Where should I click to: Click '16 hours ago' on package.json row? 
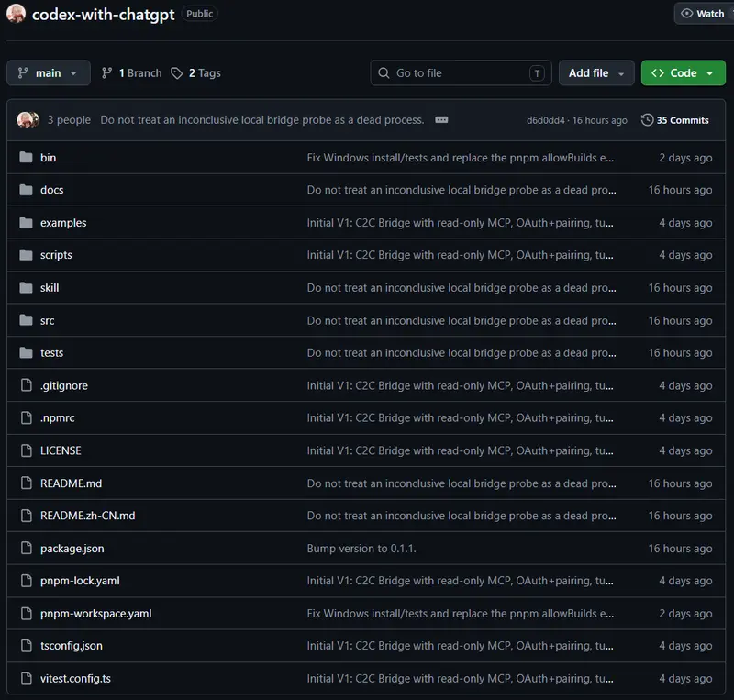(680, 549)
